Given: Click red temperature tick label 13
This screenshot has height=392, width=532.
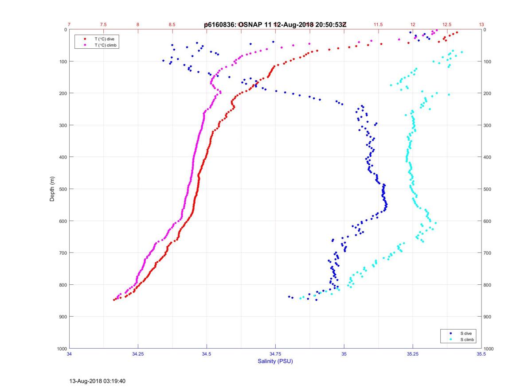Looking at the screenshot, I should pyautogui.click(x=481, y=24).
